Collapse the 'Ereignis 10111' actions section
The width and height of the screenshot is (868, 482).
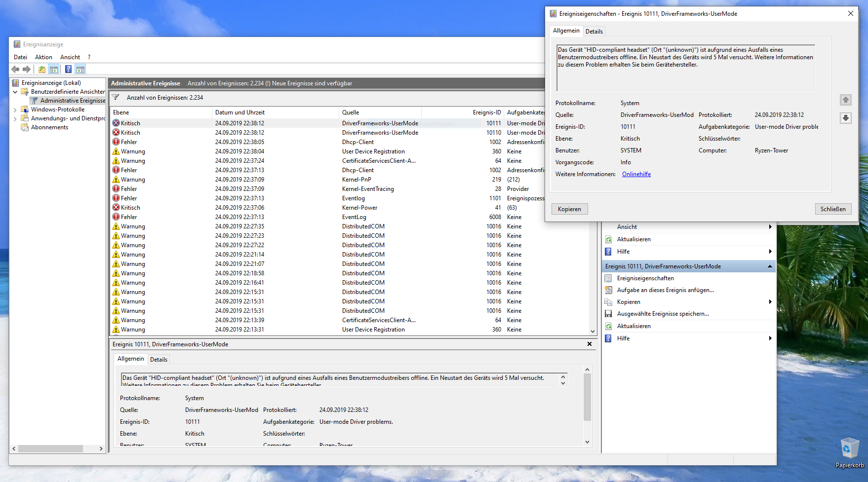(x=770, y=266)
